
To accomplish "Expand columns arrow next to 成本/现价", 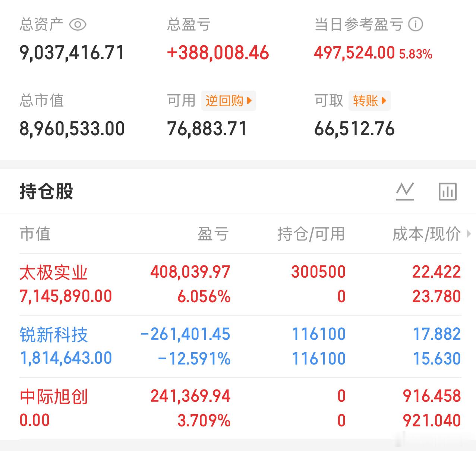I will point(469,234).
